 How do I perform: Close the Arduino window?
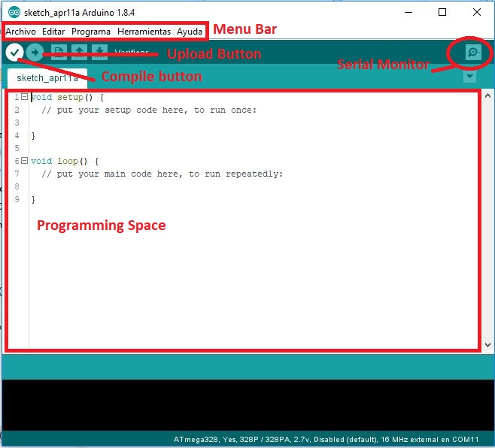(477, 13)
